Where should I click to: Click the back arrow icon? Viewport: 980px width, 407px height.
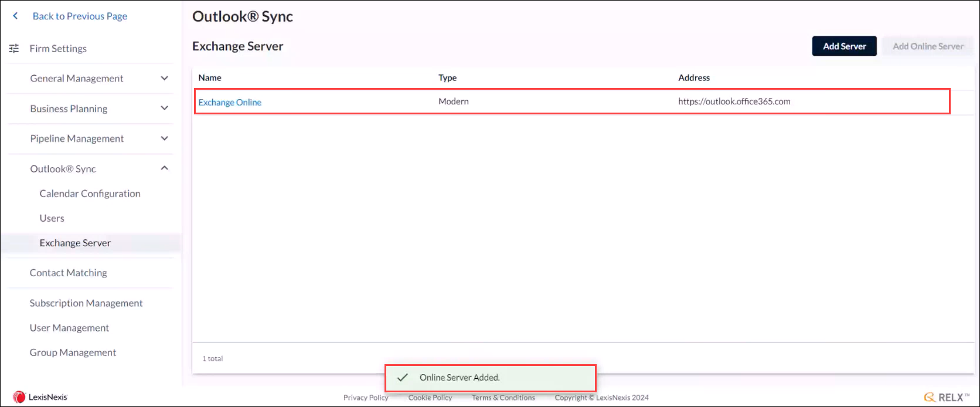[16, 16]
